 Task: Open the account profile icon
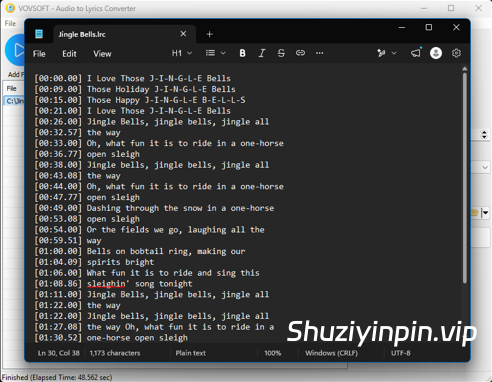pyautogui.click(x=436, y=53)
